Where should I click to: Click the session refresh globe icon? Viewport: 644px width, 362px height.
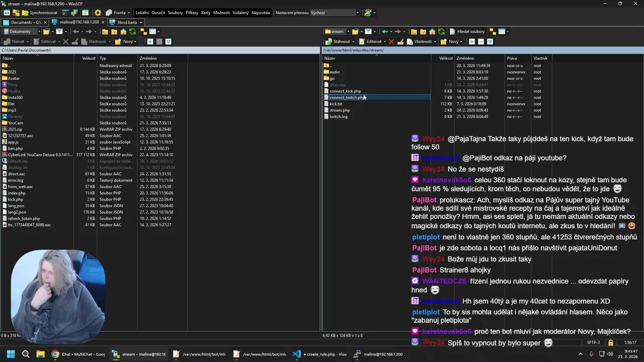coord(368,13)
